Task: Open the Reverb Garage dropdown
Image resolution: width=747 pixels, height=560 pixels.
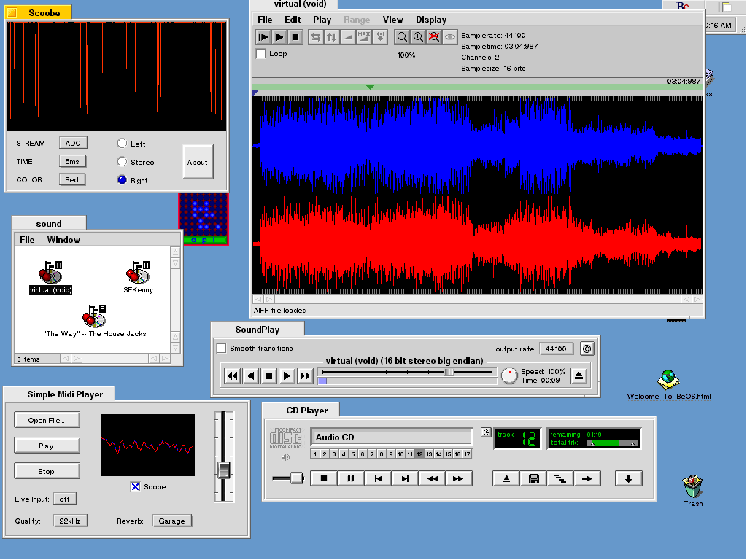Action: coord(172,521)
